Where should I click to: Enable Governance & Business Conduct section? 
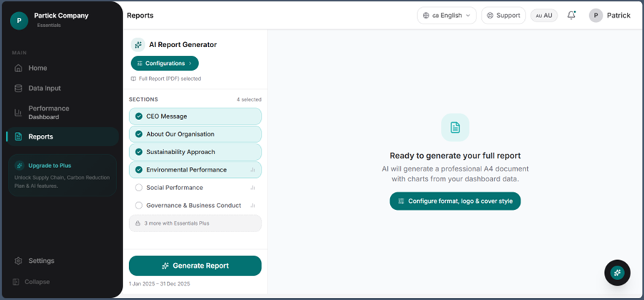pyautogui.click(x=195, y=205)
